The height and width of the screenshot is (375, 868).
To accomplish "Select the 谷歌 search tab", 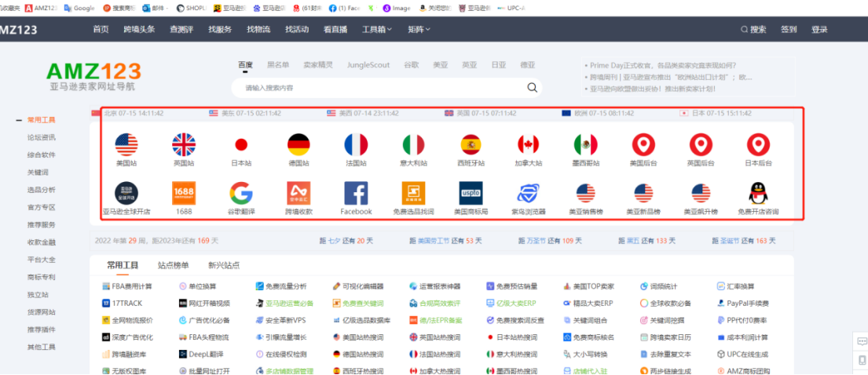I will pos(412,64).
